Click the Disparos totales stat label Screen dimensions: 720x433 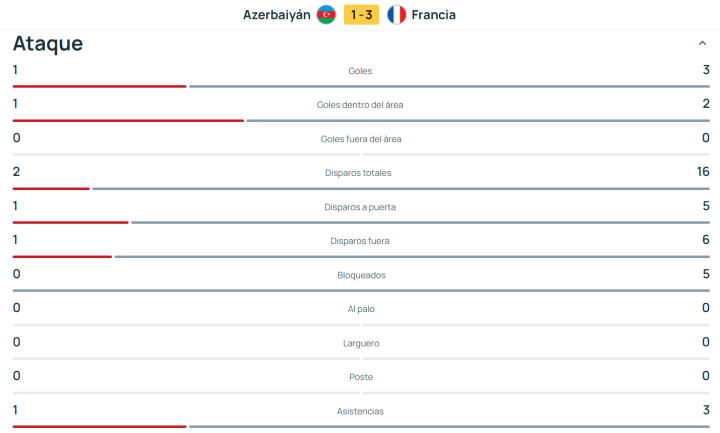coord(360,173)
